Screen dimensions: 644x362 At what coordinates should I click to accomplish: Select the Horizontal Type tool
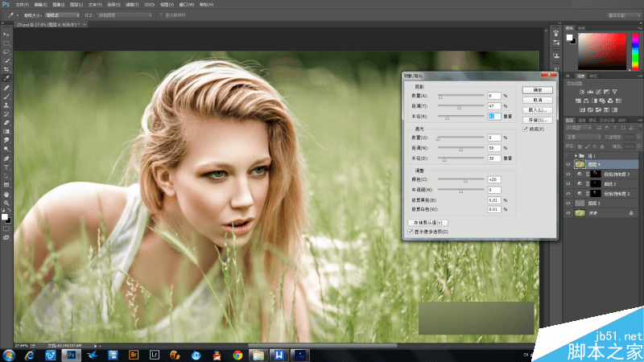click(x=6, y=167)
